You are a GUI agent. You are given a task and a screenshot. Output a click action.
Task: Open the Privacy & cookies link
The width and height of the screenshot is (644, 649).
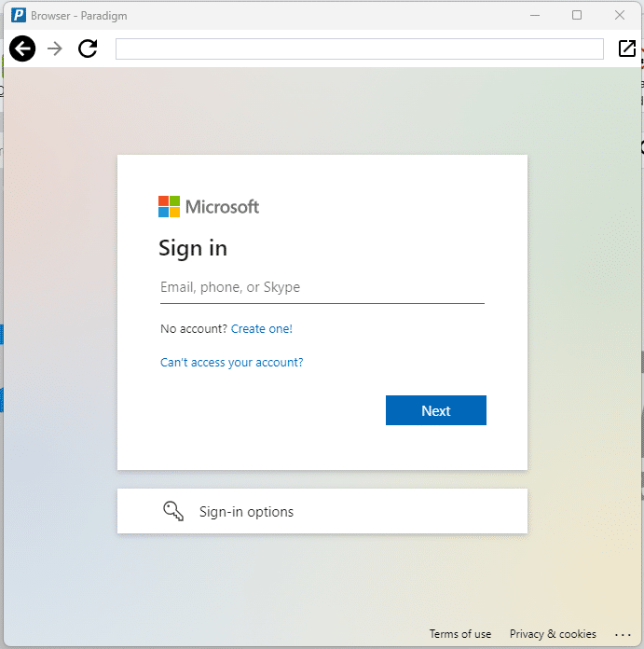point(553,634)
